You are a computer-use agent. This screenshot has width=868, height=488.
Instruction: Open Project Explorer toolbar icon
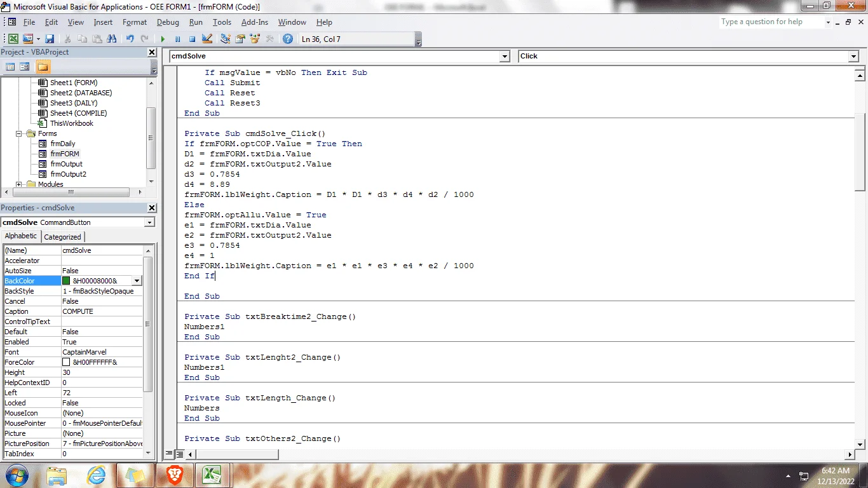point(226,39)
